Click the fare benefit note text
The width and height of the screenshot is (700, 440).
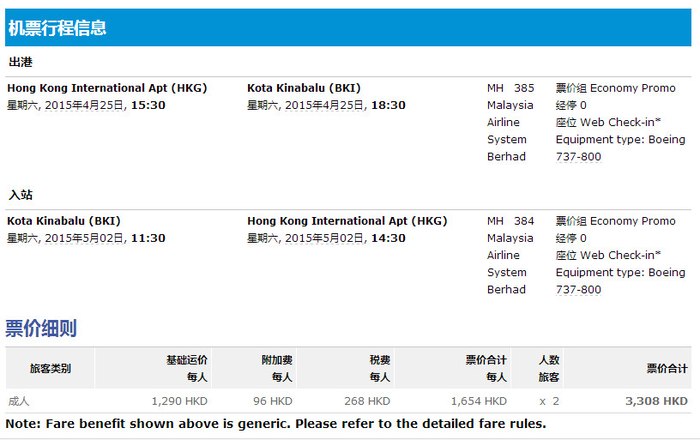click(275, 424)
